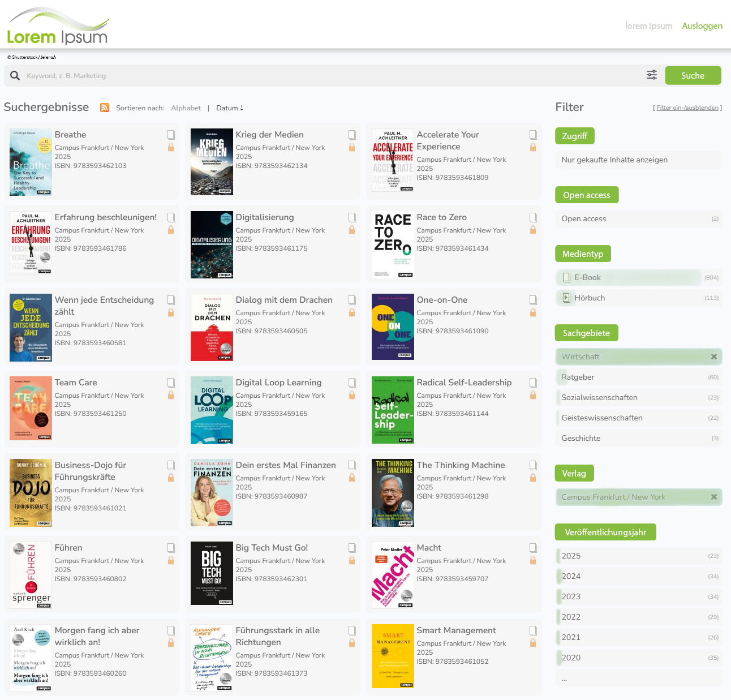
Task: Enable Nur gekaufte Inhalte anzeigen filter
Action: 614,160
